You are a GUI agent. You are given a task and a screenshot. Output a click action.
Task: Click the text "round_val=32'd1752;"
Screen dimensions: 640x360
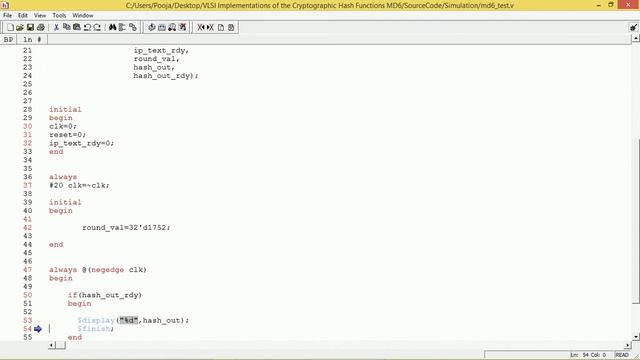pyautogui.click(x=126, y=227)
